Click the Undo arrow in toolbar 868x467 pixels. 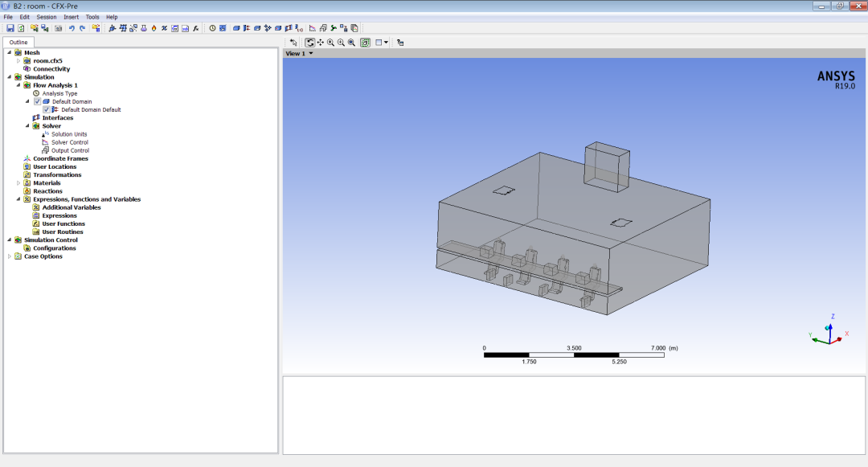point(72,28)
